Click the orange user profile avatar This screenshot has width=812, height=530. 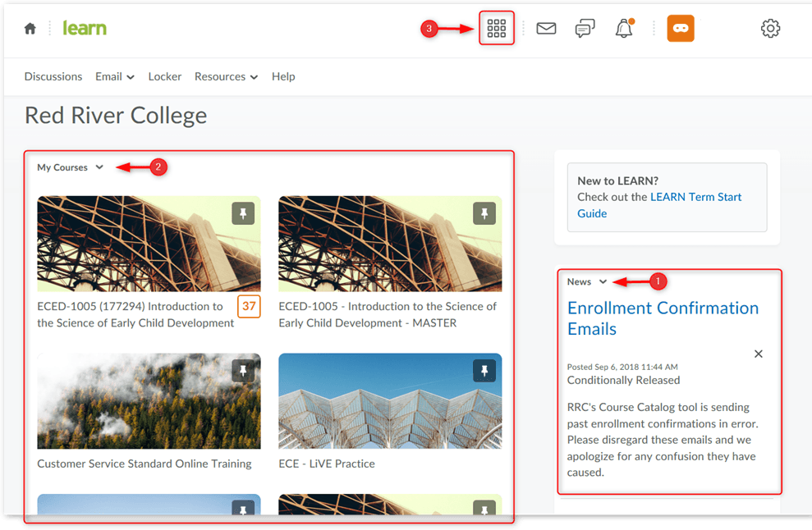(x=681, y=29)
